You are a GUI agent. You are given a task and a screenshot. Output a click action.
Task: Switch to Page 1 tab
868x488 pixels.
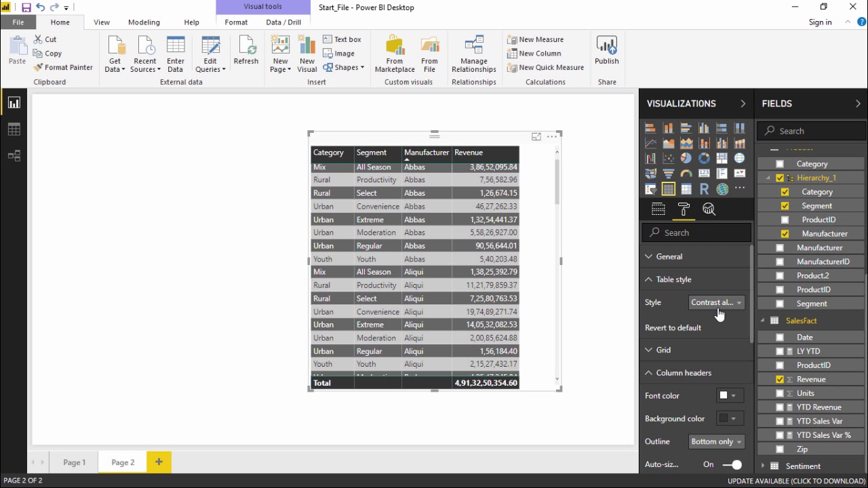pos(75,462)
